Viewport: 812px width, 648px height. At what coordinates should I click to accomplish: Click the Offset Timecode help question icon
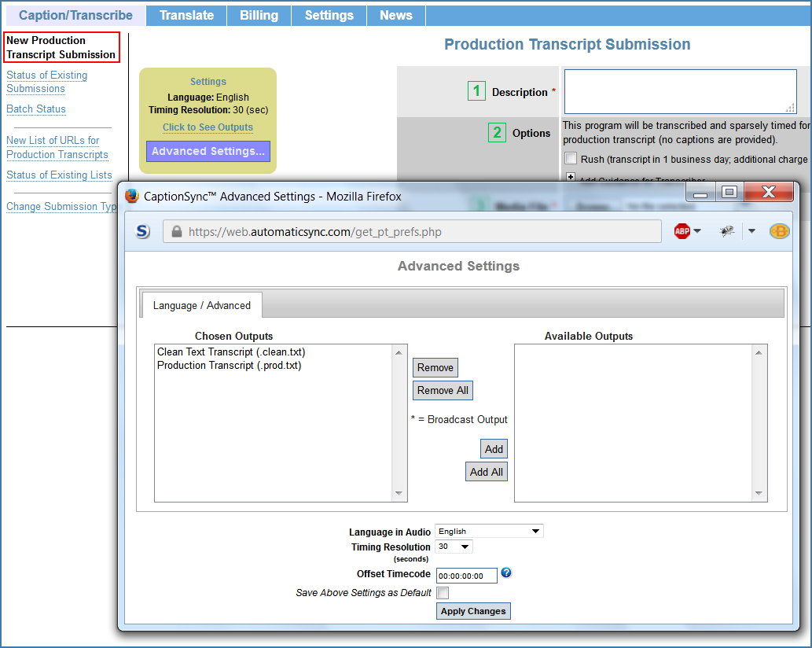[506, 573]
